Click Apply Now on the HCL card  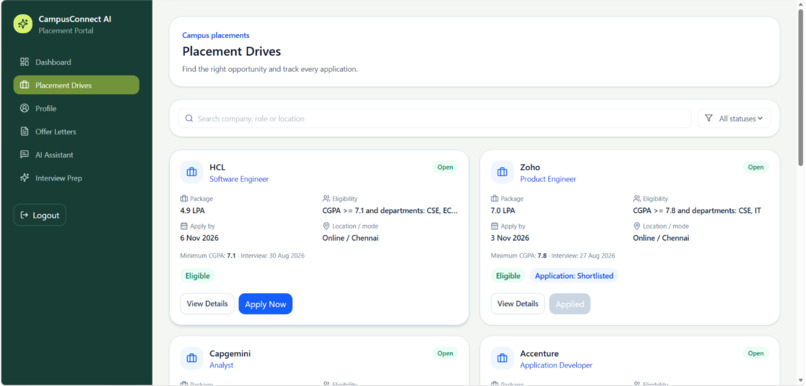(265, 304)
